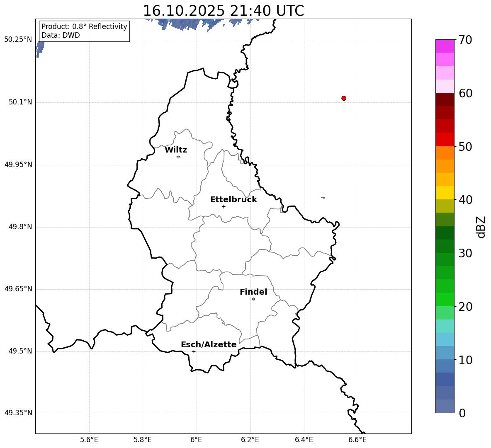Click the bright green colorbar segment above 20
Viewport: 491px width, 448px height.
tap(445, 299)
